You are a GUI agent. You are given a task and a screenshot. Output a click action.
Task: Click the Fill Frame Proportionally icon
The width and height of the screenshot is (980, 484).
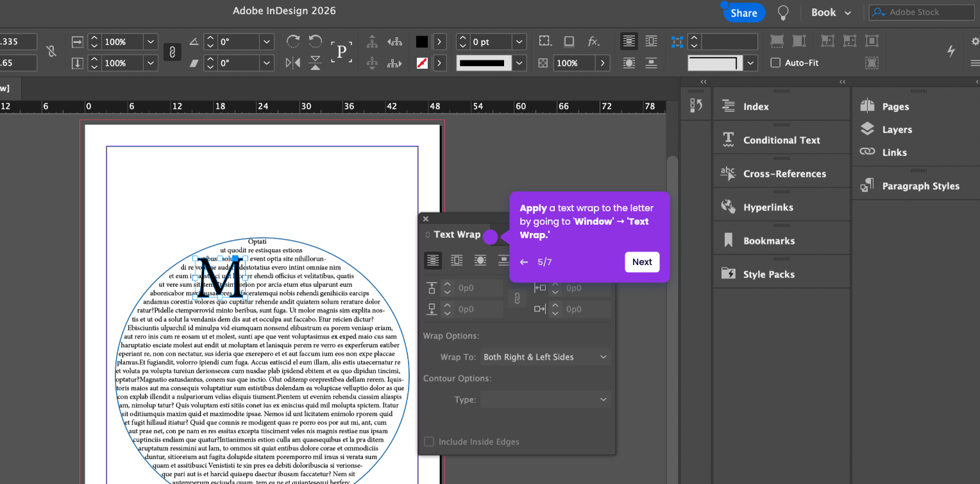[x=777, y=41]
